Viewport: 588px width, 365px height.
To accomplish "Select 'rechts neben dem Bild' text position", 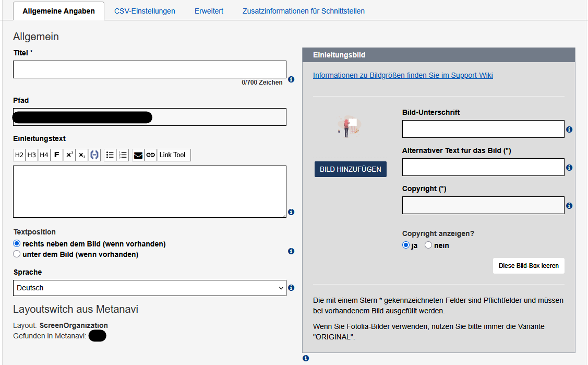I will tap(17, 244).
